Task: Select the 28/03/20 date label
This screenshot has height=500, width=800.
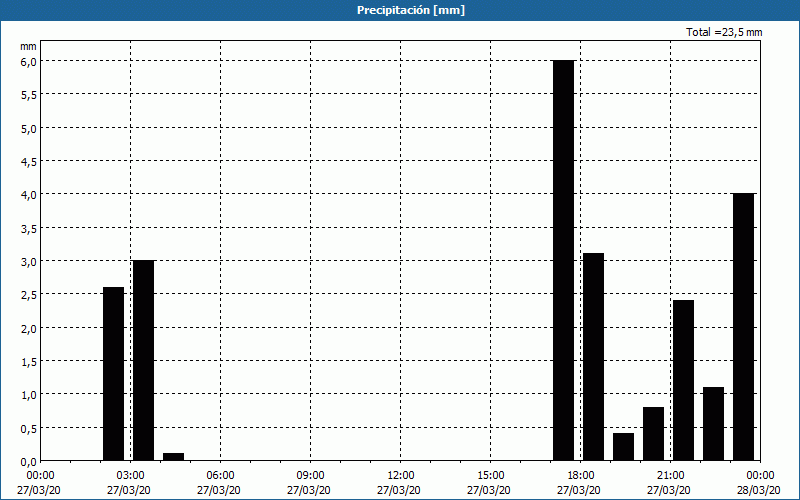Action: click(759, 490)
